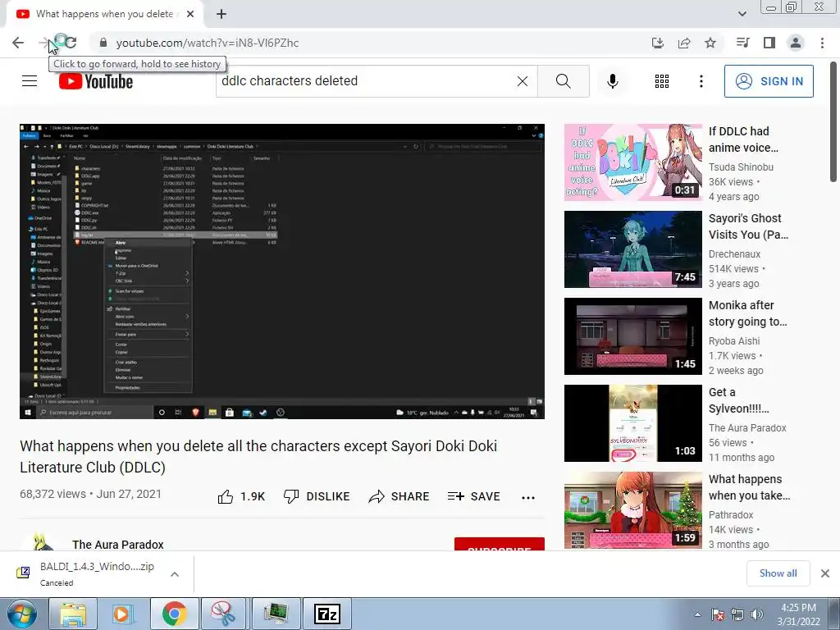840x630 pixels.
Task: Click 'Pathradox' channel name
Action: click(x=731, y=514)
